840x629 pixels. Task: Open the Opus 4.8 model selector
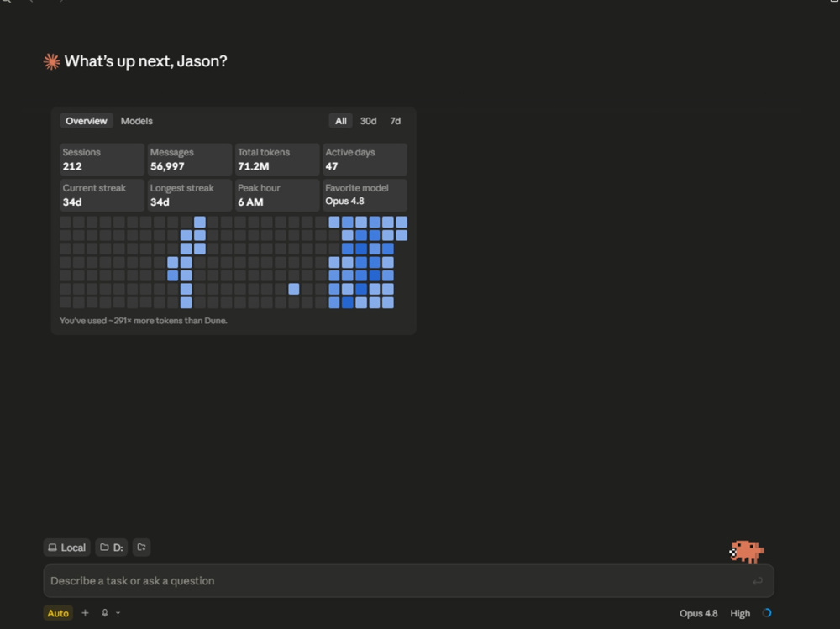tap(699, 613)
